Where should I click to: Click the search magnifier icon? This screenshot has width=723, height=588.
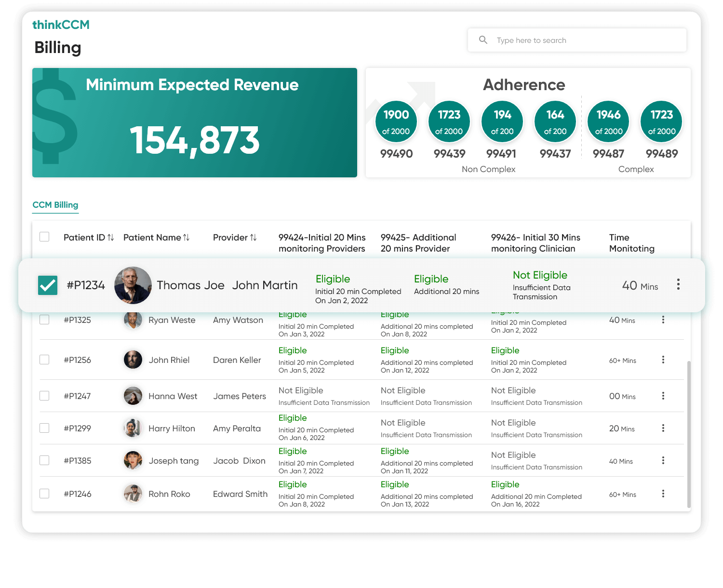click(x=483, y=40)
